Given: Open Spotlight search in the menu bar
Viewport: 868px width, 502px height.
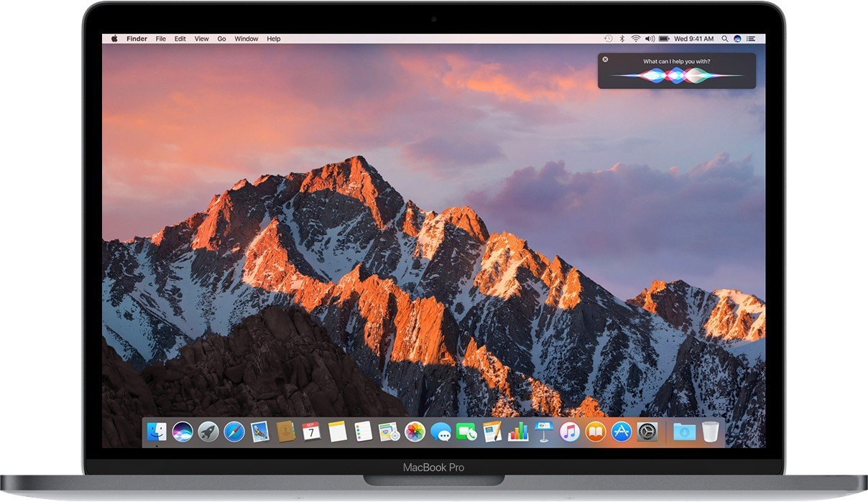Looking at the screenshot, I should coord(725,38).
